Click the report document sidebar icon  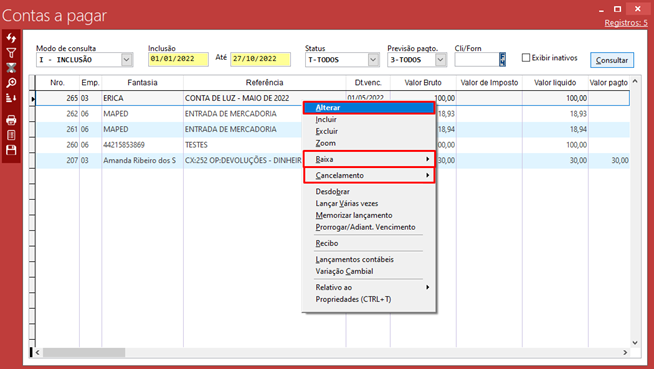(x=11, y=135)
